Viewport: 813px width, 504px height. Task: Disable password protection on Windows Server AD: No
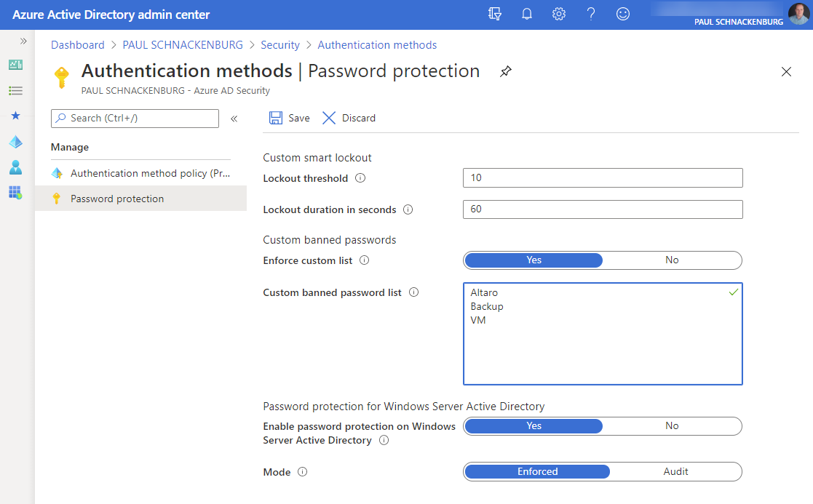672,425
